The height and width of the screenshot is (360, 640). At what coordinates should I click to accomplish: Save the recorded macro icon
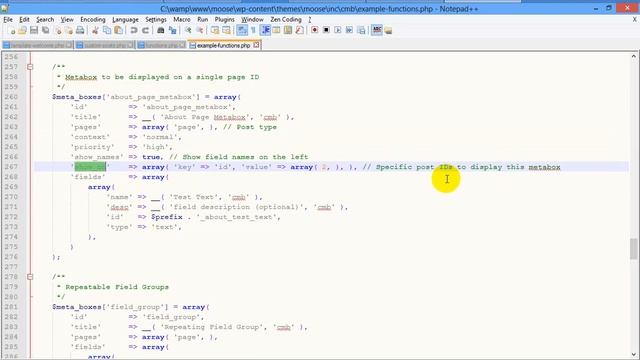pyautogui.click(x=361, y=31)
